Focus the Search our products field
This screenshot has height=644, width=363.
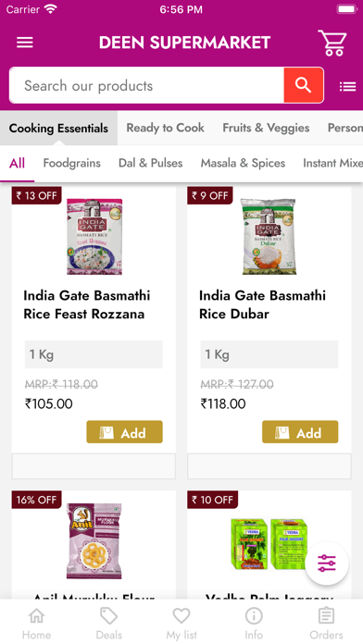pos(146,85)
